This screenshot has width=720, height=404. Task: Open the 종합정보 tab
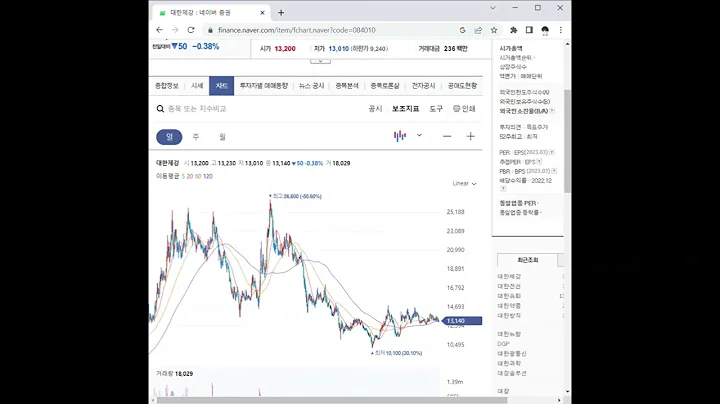coord(167,86)
